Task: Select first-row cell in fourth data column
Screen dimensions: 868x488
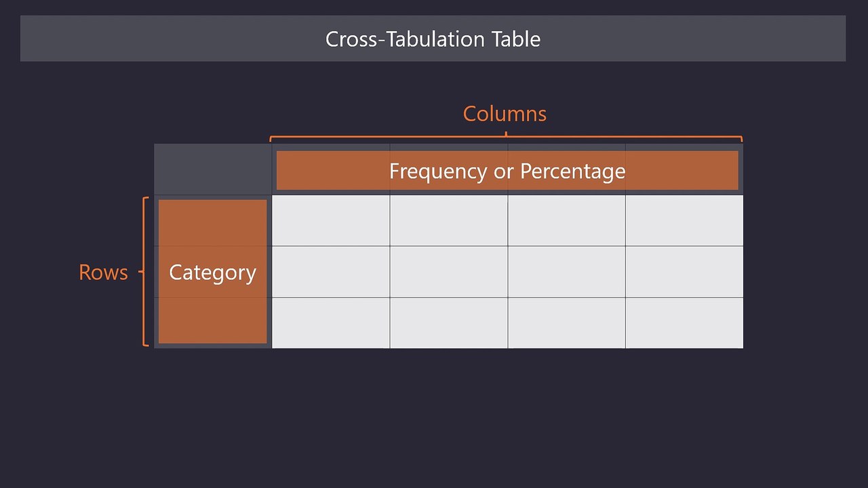Action: coord(684,221)
